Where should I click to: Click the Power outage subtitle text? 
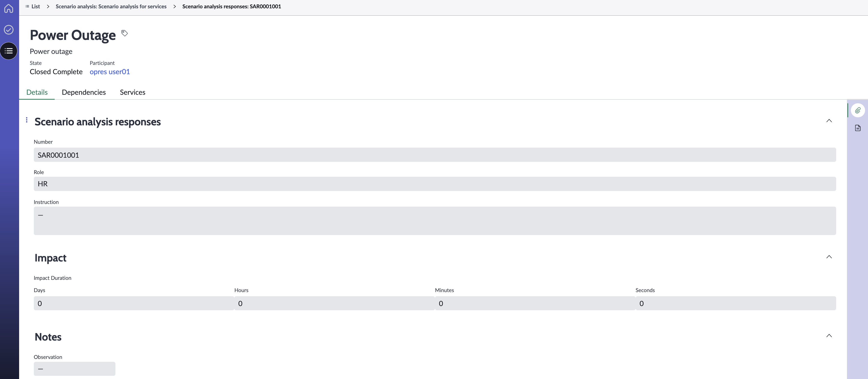coord(51,51)
